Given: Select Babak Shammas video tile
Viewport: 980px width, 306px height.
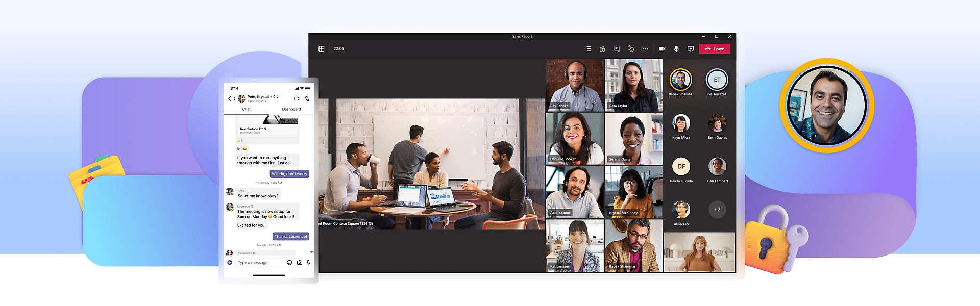Looking at the screenshot, I should click(x=633, y=246).
